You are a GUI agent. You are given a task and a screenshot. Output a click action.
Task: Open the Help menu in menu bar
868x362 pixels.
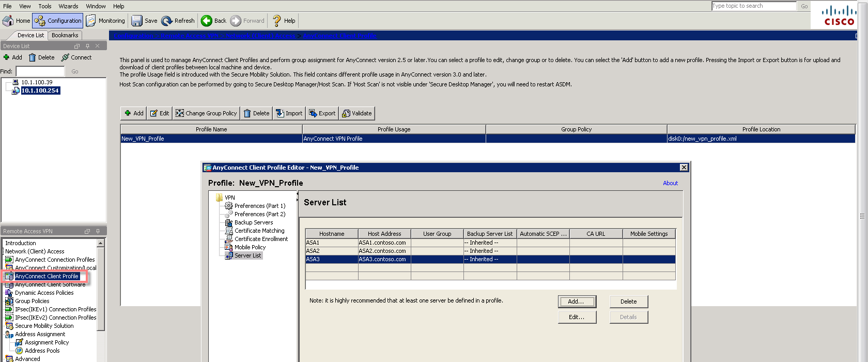point(119,6)
